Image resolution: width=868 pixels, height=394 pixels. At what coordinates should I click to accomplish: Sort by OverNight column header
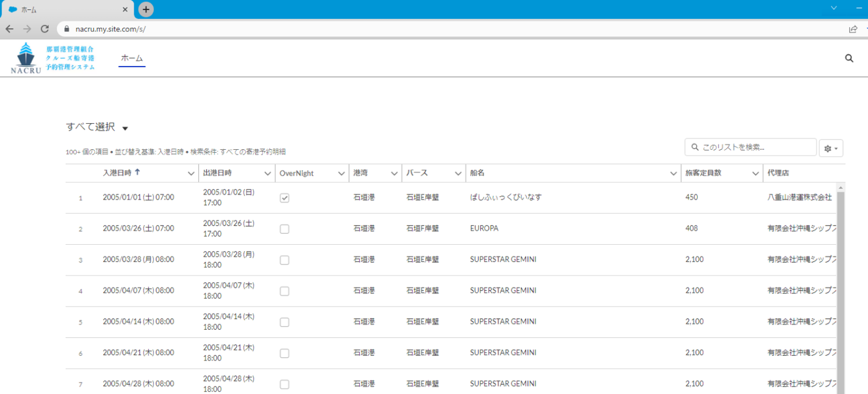297,173
